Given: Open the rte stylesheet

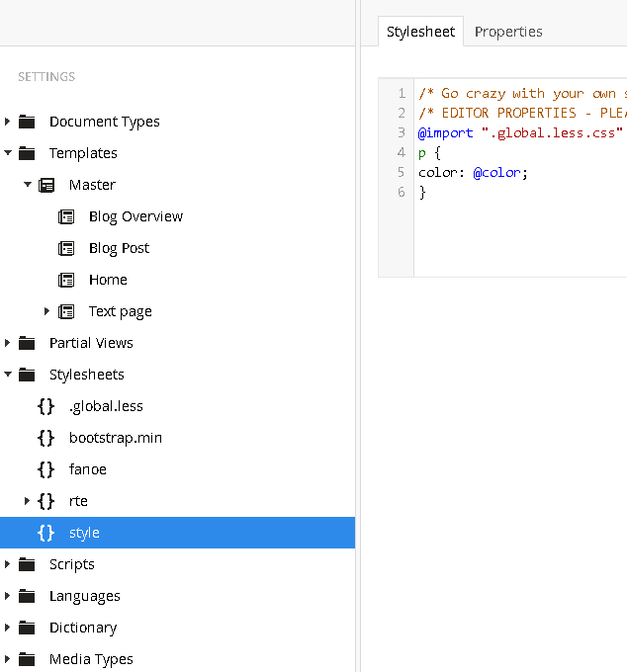Looking at the screenshot, I should [x=78, y=501].
